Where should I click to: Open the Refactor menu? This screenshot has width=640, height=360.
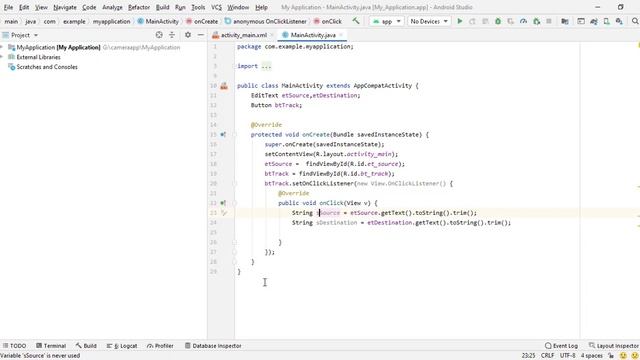[139, 7]
